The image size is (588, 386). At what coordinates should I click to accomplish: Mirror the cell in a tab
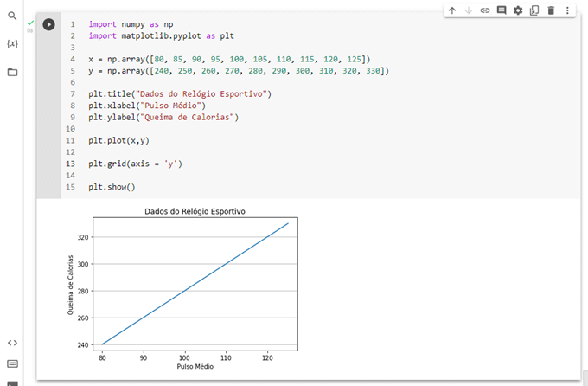pos(534,10)
